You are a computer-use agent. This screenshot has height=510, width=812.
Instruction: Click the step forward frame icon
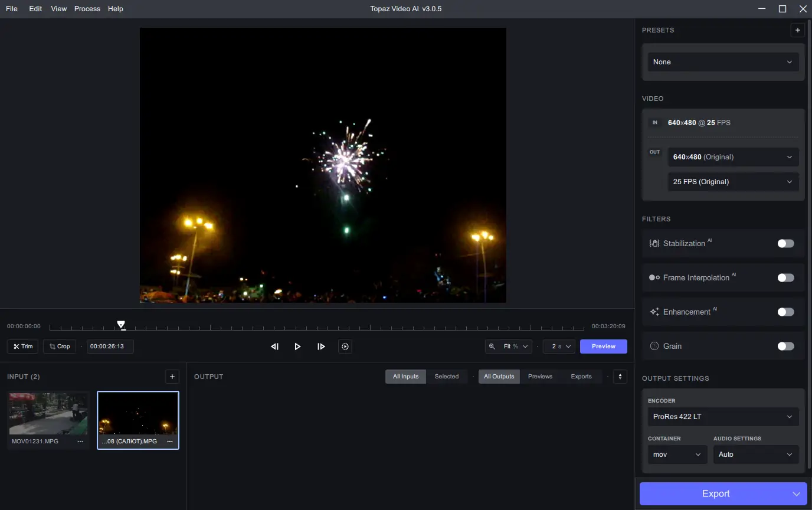coord(321,346)
